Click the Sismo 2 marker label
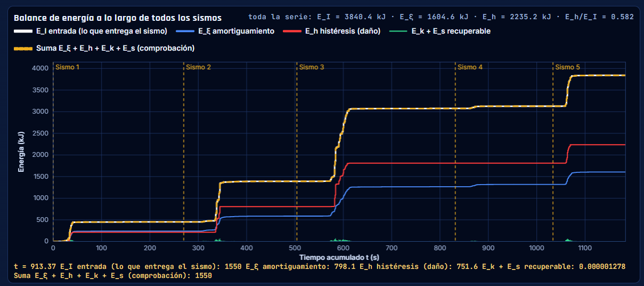Viewport: 644px width, 286px height. tap(198, 67)
